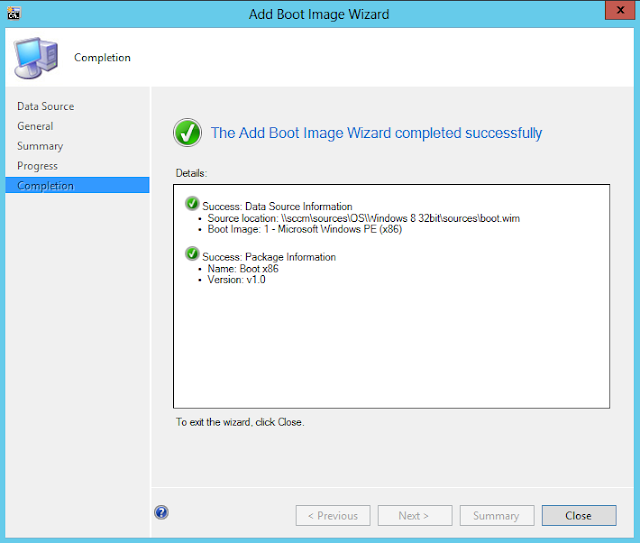Select the Progress step in sidebar
The width and height of the screenshot is (640, 543).
point(37,166)
